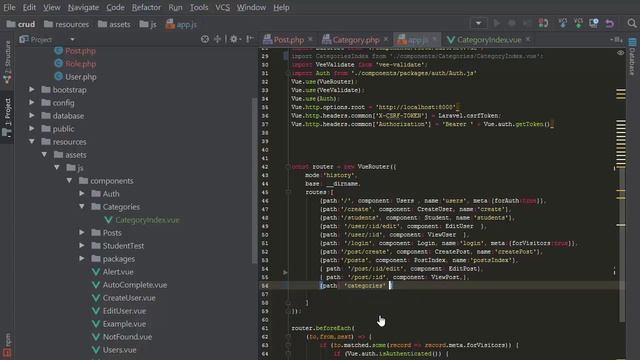Viewport: 640px width, 360px height.
Task: Click the scroll from source target icon
Action: [x=205, y=39]
